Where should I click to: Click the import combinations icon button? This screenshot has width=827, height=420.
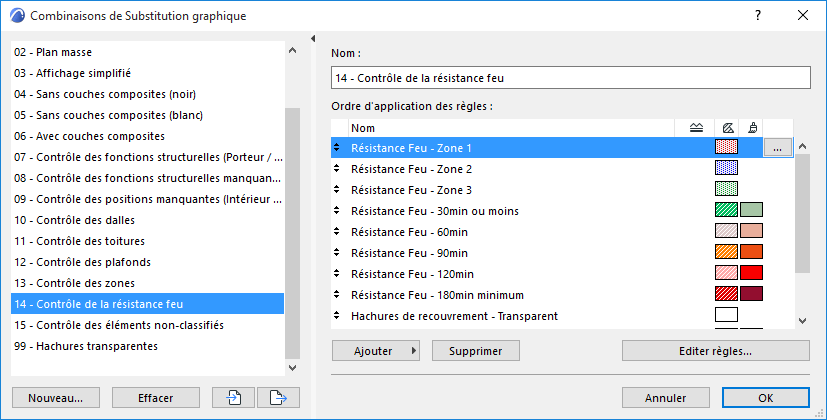[233, 397]
